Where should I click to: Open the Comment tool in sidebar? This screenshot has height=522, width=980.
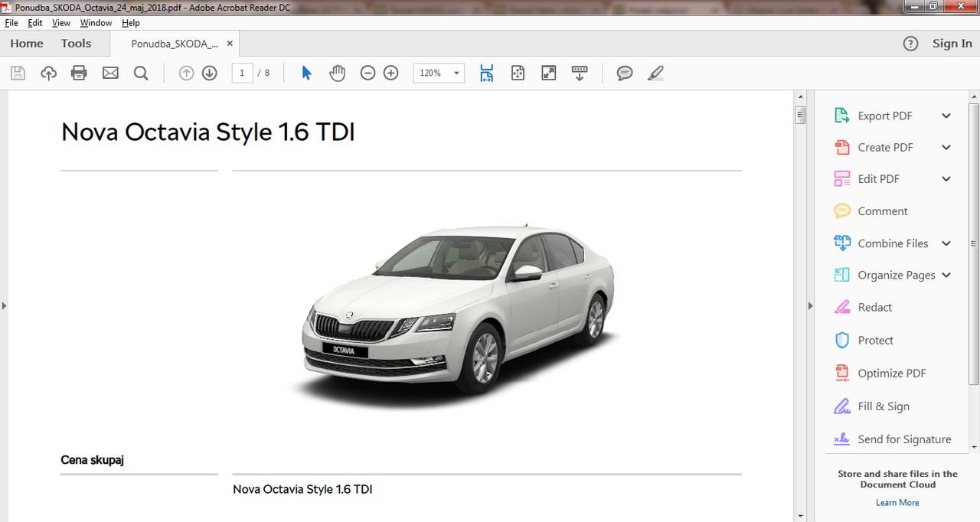pyautogui.click(x=882, y=210)
